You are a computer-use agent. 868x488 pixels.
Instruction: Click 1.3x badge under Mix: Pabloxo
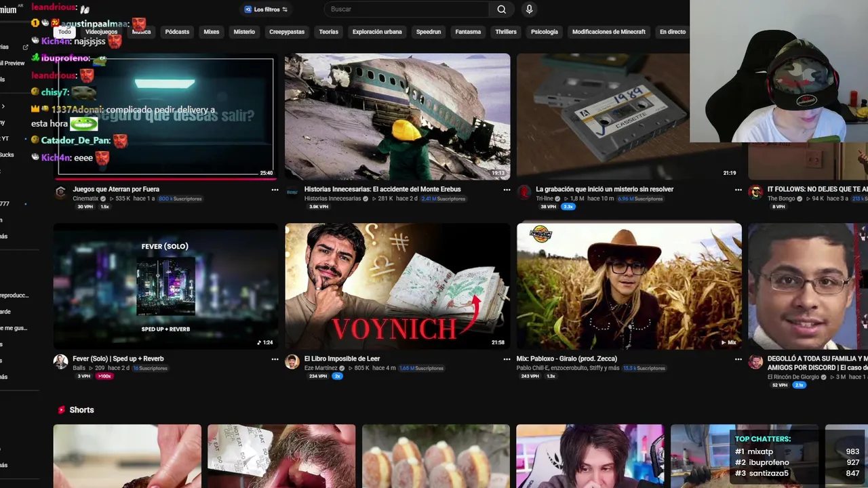click(551, 376)
